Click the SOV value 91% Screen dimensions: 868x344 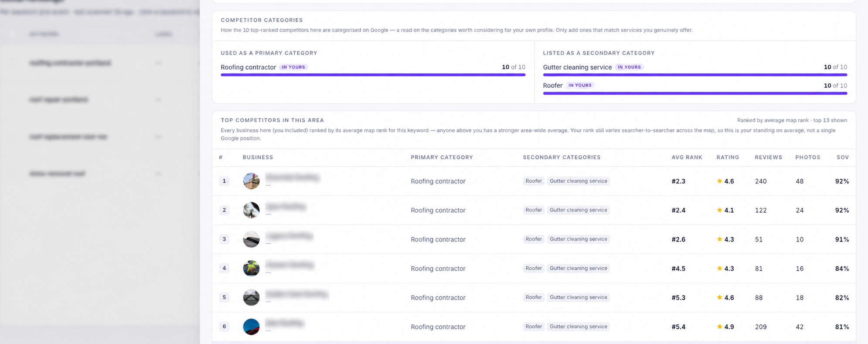[842, 239]
